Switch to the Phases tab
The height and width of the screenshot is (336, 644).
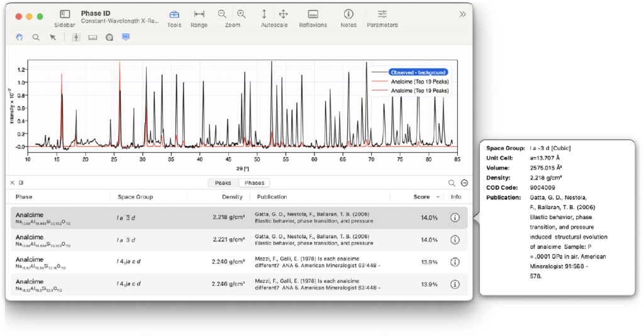coord(254,183)
